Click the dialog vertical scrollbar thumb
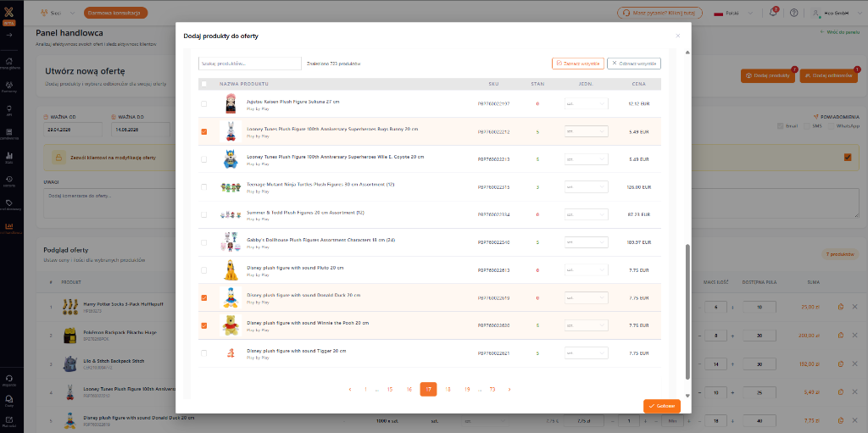This screenshot has width=868, height=433. pyautogui.click(x=688, y=311)
